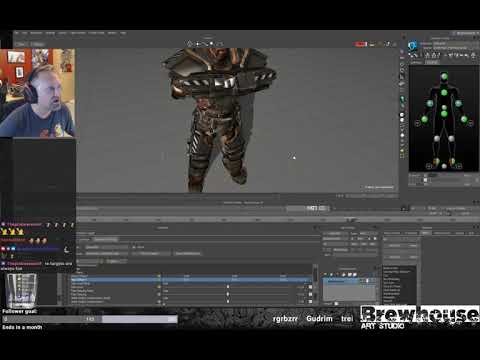
Task: Select the screen-left toe circle effector
Action: point(429,166)
